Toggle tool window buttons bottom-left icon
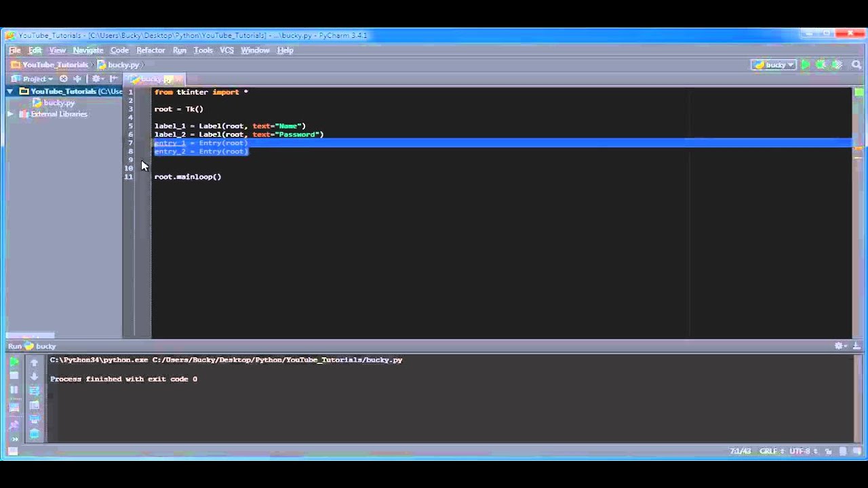 pyautogui.click(x=12, y=451)
